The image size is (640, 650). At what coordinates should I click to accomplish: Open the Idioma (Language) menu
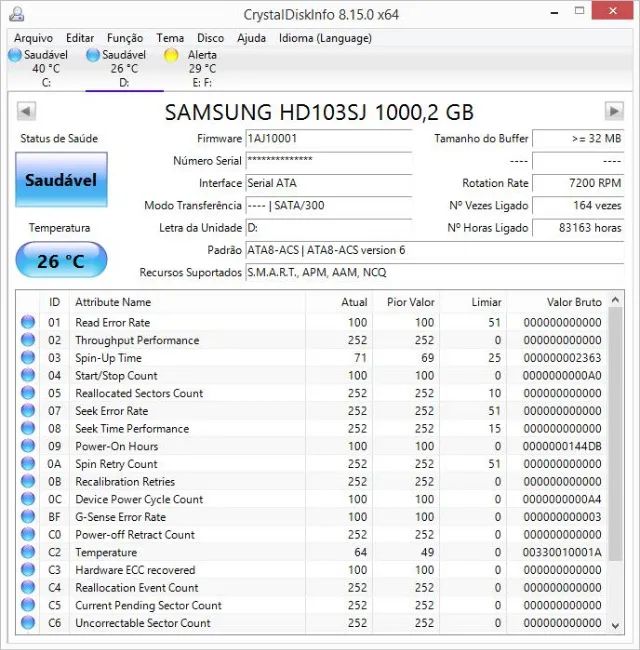(325, 38)
